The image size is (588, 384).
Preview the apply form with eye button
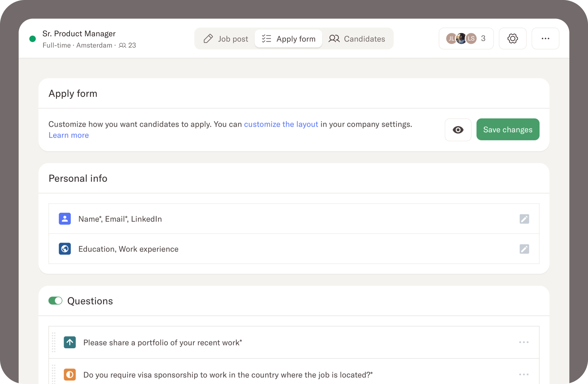[x=458, y=130]
